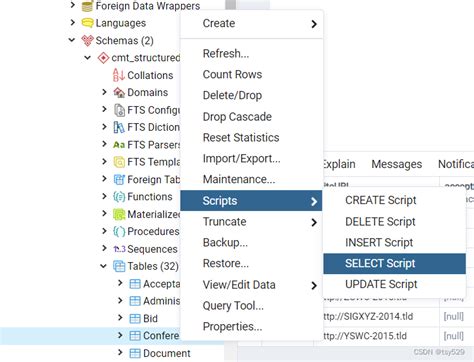Collapse the Tables (32) node
This screenshot has width=474, height=362.
pos(103,266)
